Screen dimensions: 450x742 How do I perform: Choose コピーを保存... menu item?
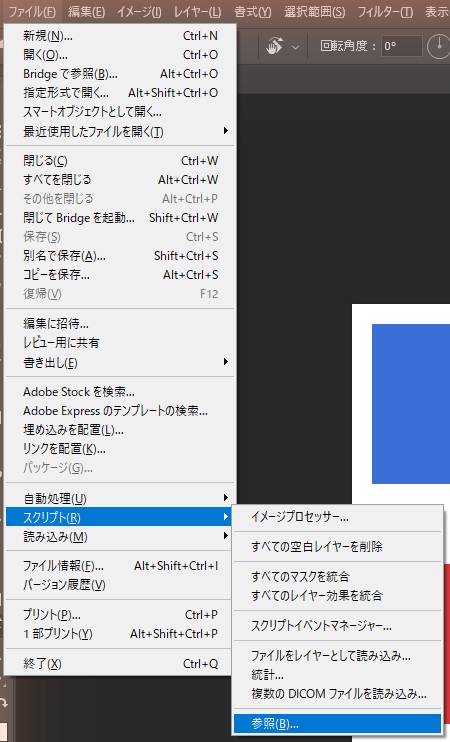[120, 274]
